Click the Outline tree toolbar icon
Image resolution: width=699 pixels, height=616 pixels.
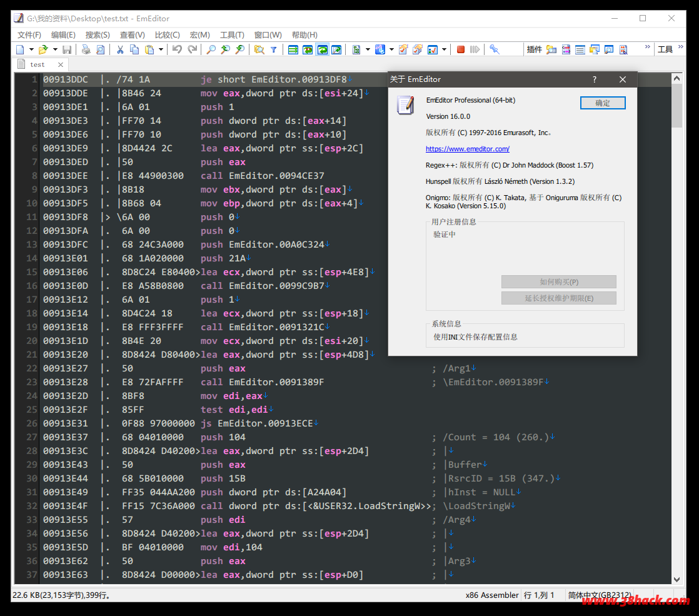coord(356,49)
